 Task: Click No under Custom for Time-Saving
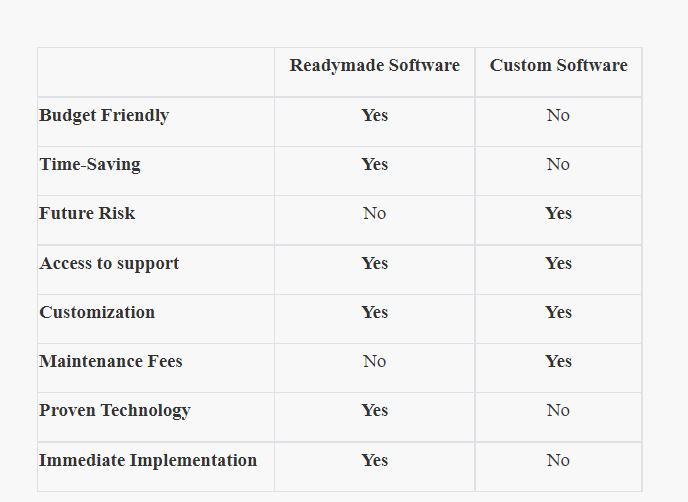(558, 164)
